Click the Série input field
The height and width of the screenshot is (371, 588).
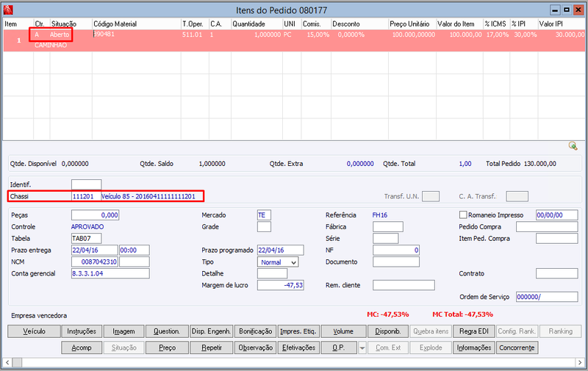pos(385,238)
